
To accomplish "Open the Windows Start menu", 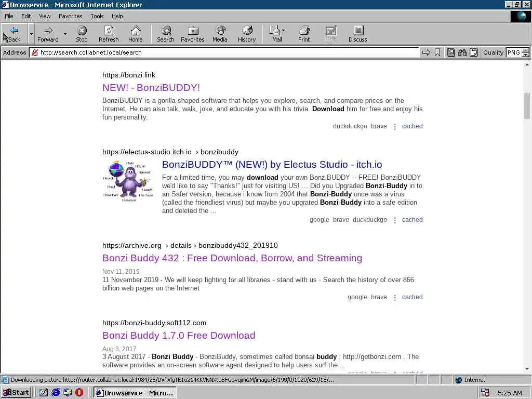I will click(x=16, y=393).
